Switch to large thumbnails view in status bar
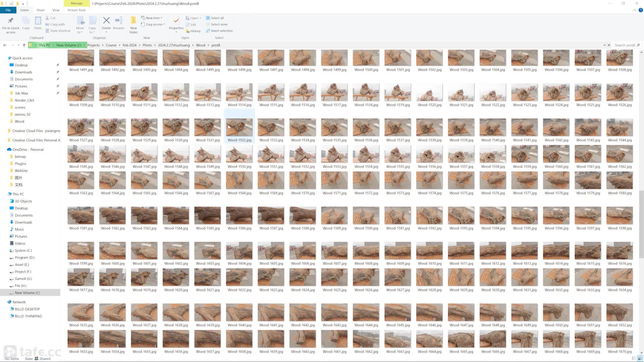The width and height of the screenshot is (644, 362). tap(640, 359)
